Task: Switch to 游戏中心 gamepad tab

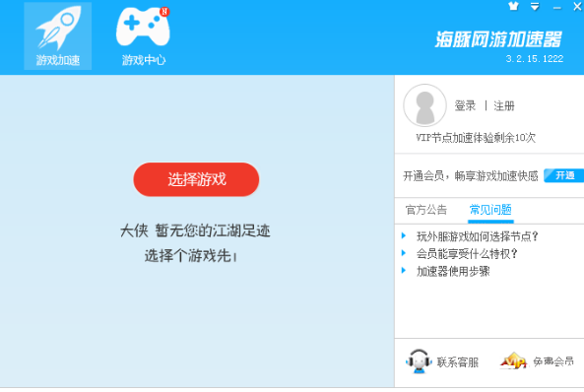Action: (144, 35)
